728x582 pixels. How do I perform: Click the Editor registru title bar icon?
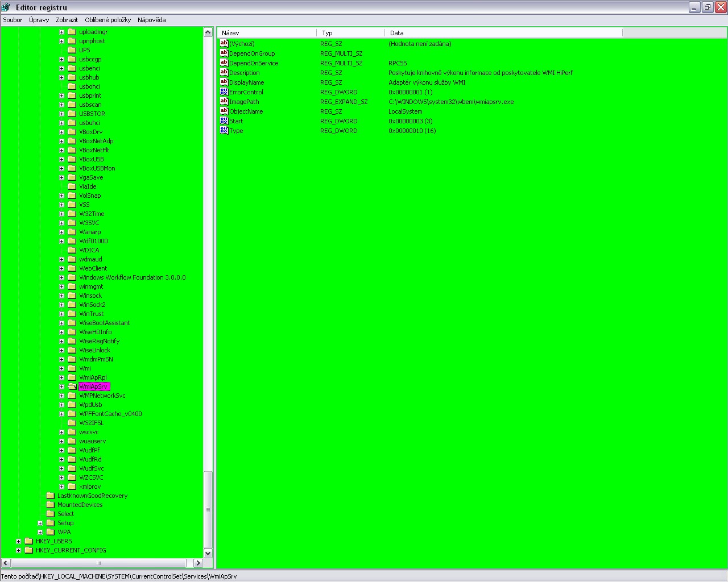[x=7, y=7]
